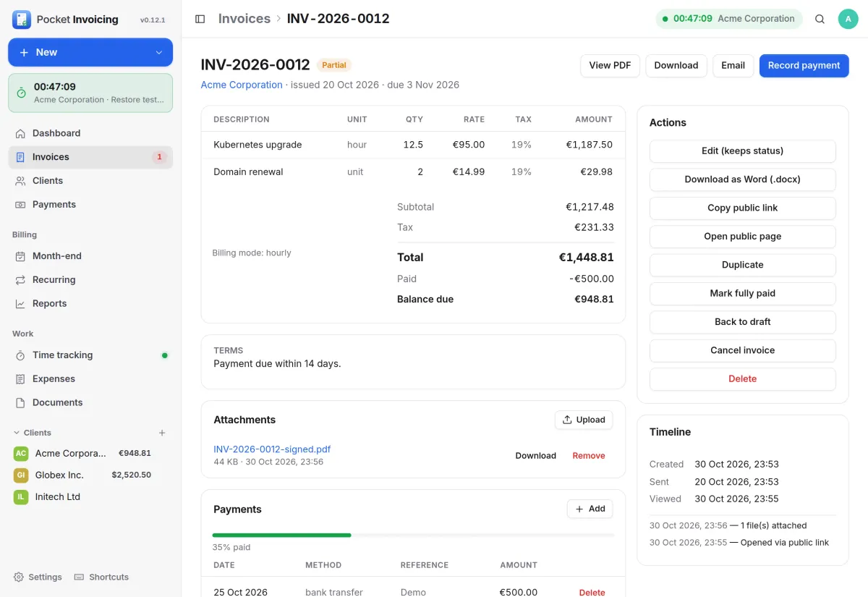The image size is (868, 597).
Task: Click the Time tracking stopwatch icon
Action: point(21,355)
